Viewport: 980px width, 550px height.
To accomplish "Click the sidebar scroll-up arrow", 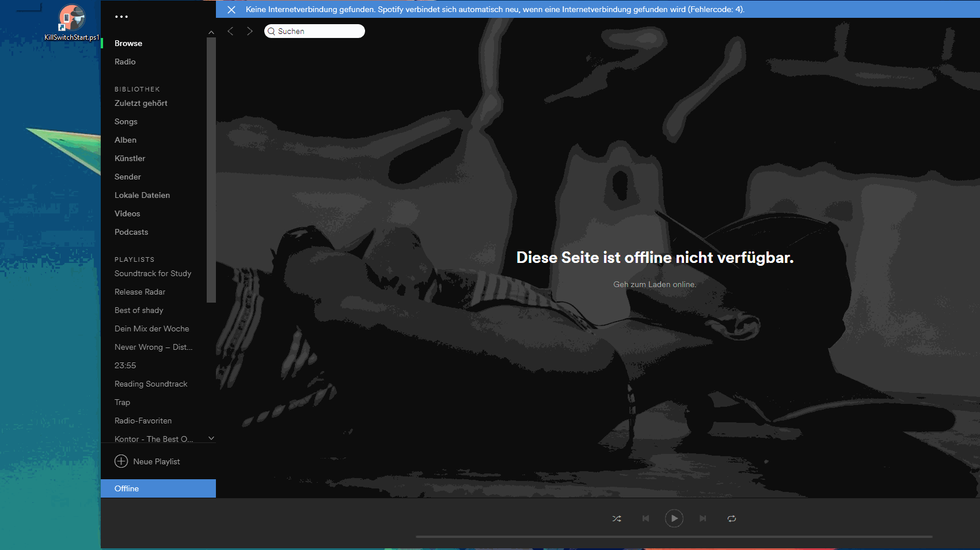I will click(211, 32).
